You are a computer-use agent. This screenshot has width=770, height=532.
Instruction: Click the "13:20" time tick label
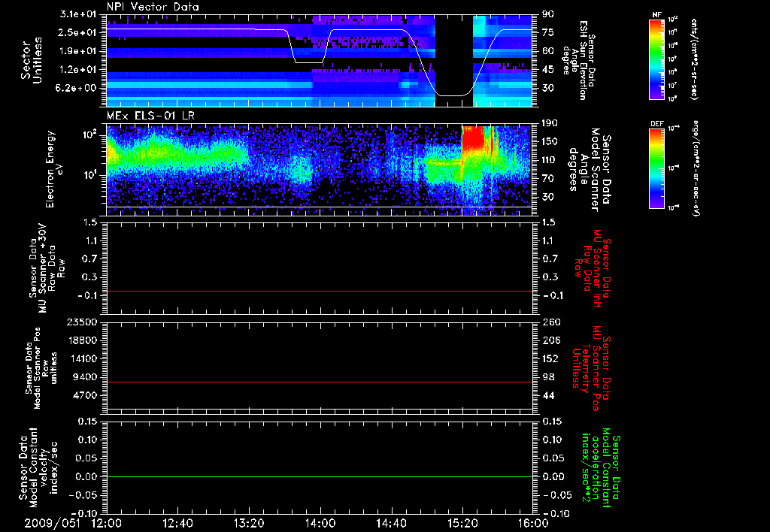pos(249,524)
